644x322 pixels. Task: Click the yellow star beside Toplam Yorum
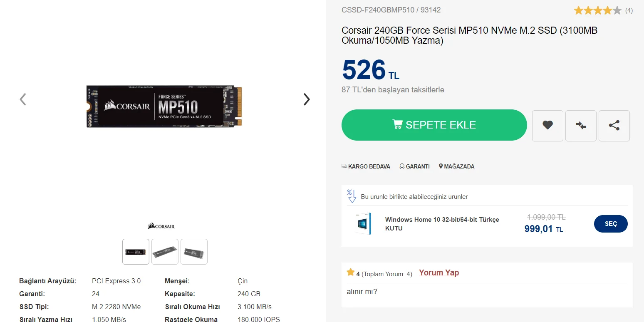click(350, 272)
